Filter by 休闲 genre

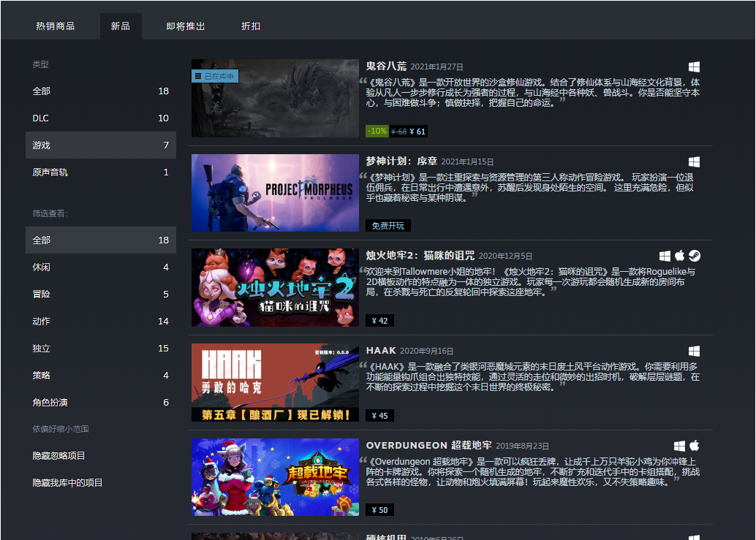(x=101, y=267)
